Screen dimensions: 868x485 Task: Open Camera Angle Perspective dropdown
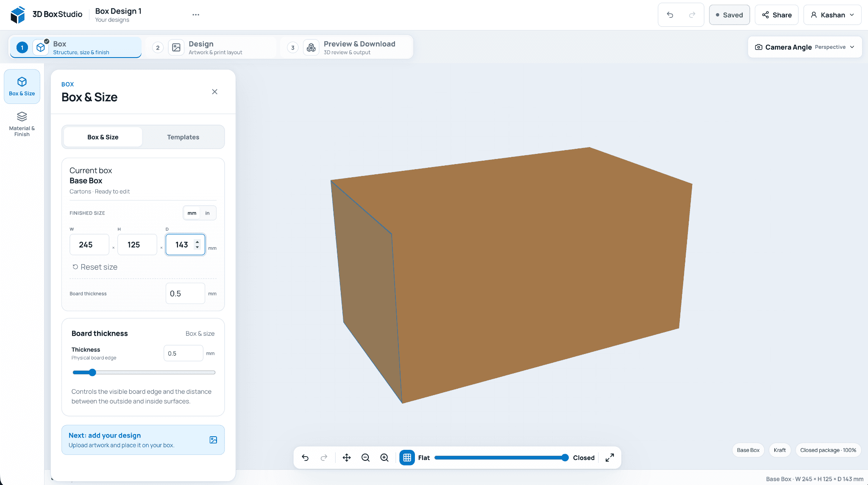coord(805,47)
